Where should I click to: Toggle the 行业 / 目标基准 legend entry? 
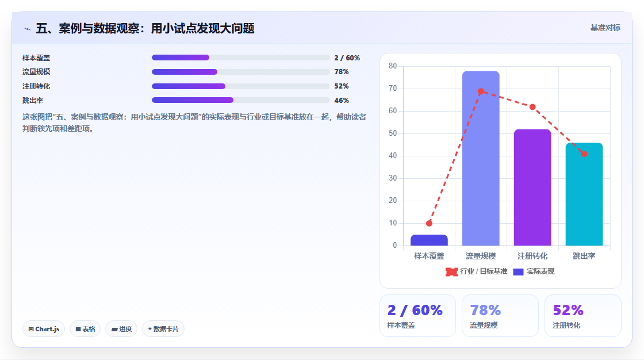coord(477,271)
